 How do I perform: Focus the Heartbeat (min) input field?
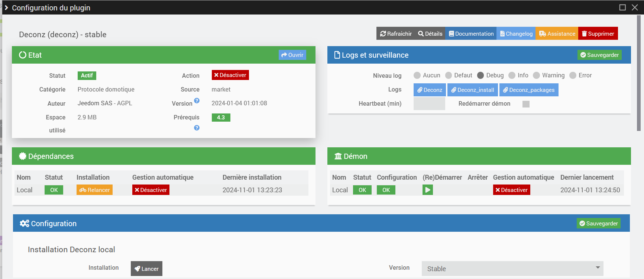pyautogui.click(x=429, y=104)
